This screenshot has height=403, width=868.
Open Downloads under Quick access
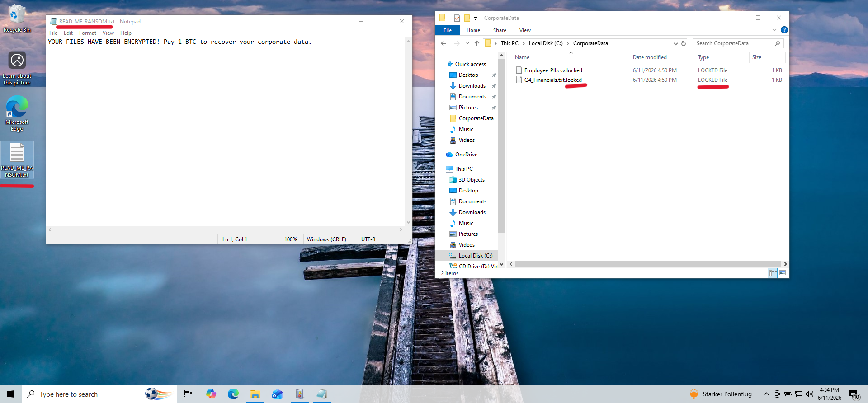pyautogui.click(x=472, y=86)
